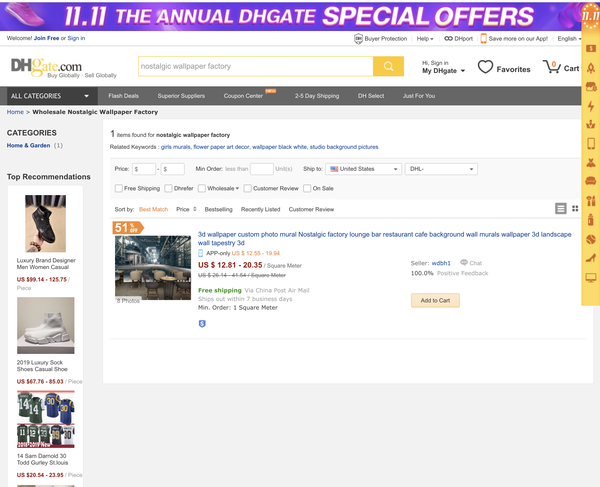The height and width of the screenshot is (487, 600).
Task: Open the Help dropdown menu
Action: tap(425, 39)
